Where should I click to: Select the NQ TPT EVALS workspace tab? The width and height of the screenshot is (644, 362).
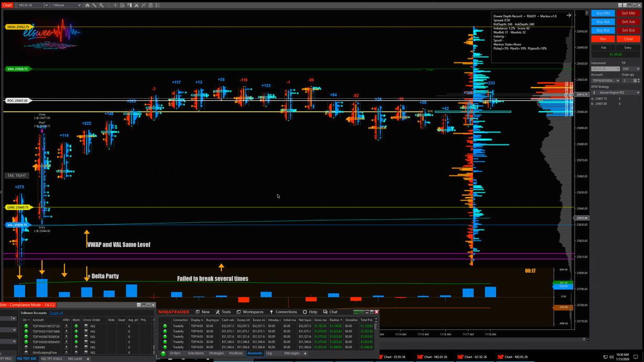pyautogui.click(x=51, y=359)
